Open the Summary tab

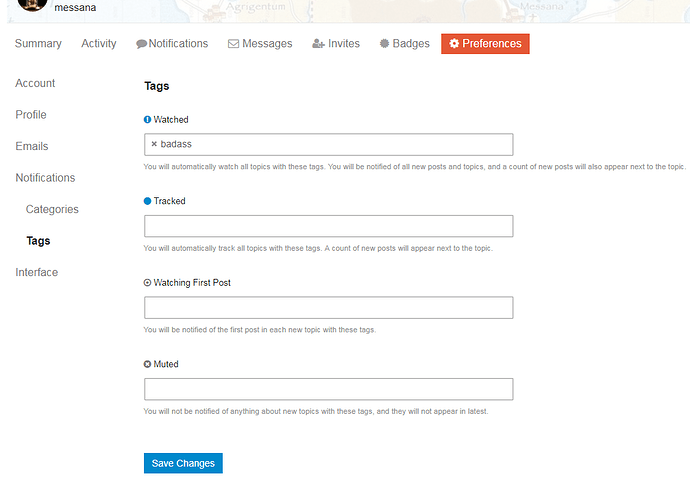point(38,44)
